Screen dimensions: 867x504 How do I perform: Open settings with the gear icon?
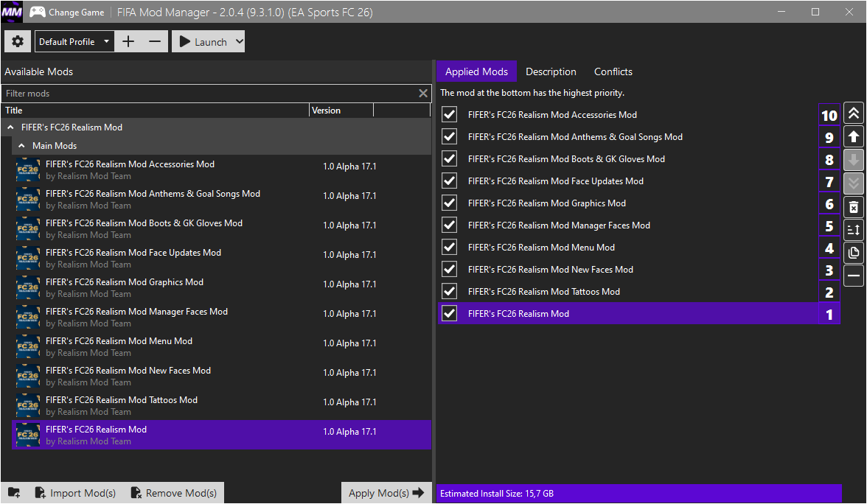(18, 42)
